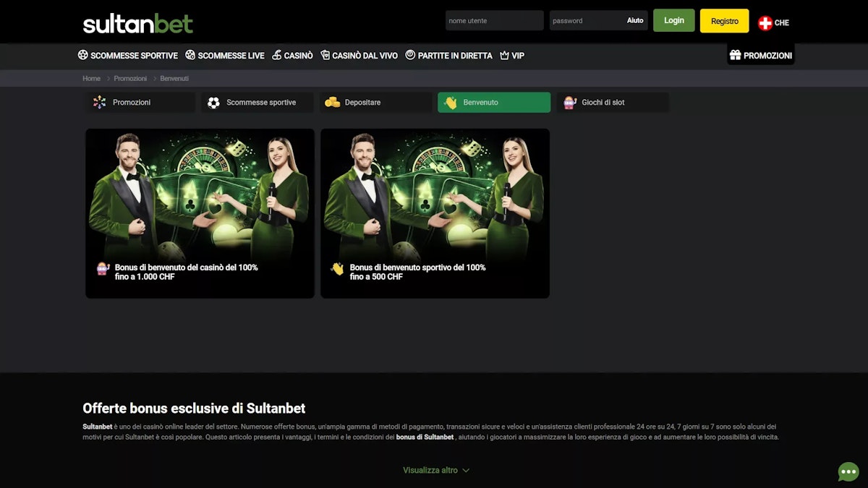Click the Swiss flag icon
Image resolution: width=868 pixels, height=488 pixels.
765,22
